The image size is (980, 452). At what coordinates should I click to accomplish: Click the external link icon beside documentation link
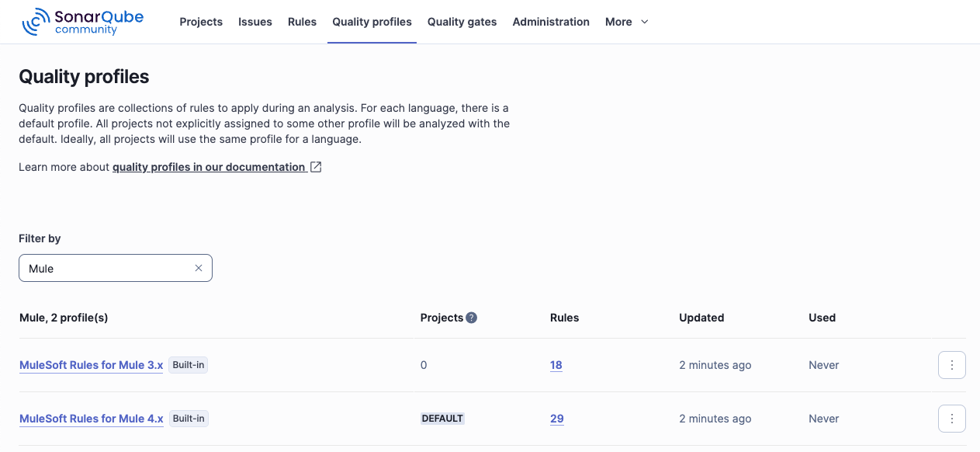[316, 167]
